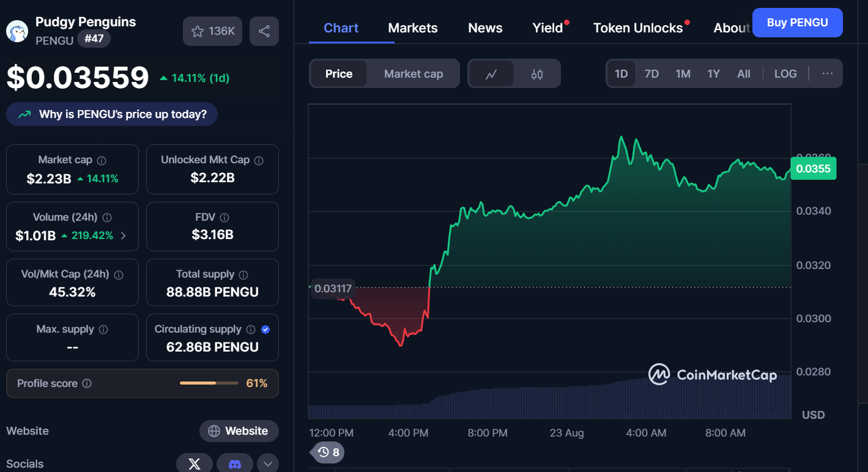The height and width of the screenshot is (472, 868).
Task: Open the News tab
Action: pos(485,28)
